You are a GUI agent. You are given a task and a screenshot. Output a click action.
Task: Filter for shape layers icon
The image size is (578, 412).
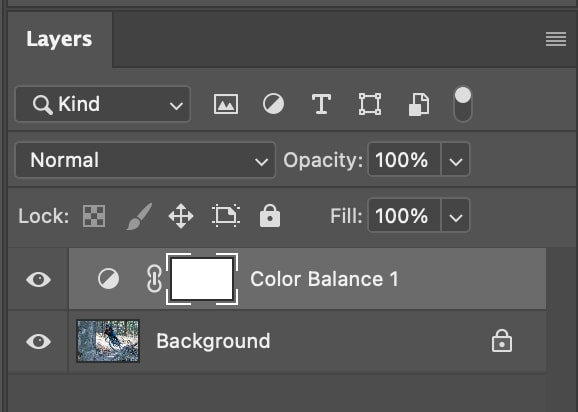pyautogui.click(x=370, y=104)
